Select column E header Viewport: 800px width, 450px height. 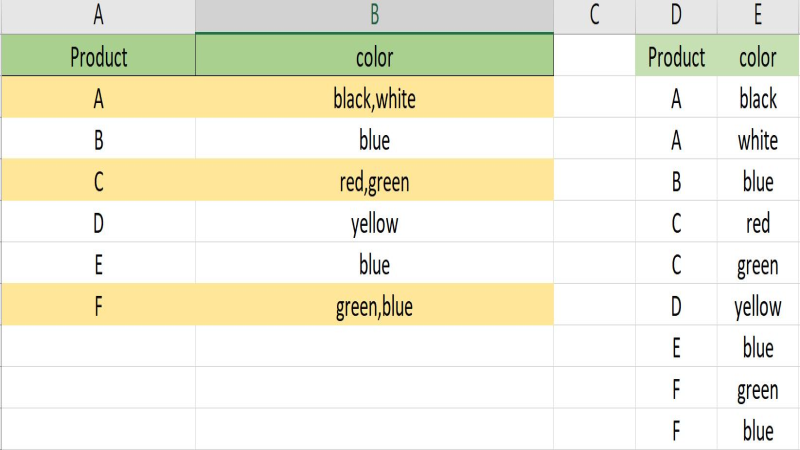pyautogui.click(x=758, y=16)
